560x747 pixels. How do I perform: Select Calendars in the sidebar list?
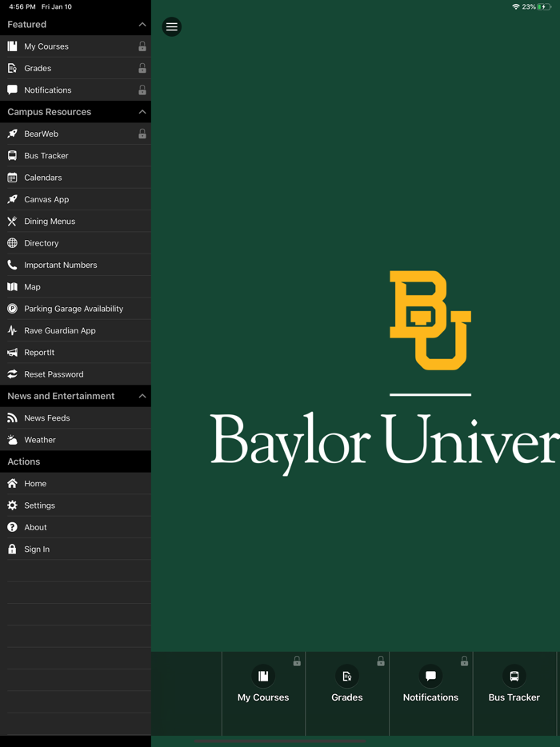click(75, 178)
